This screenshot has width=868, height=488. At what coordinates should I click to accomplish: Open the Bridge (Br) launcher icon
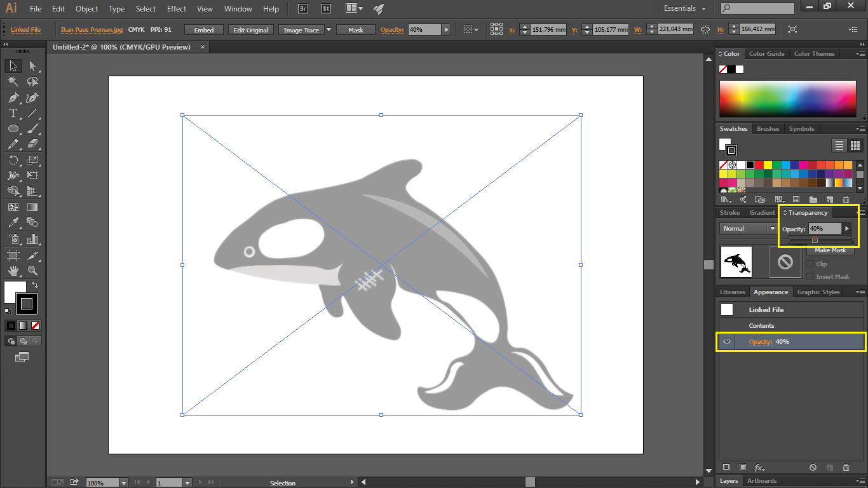304,9
